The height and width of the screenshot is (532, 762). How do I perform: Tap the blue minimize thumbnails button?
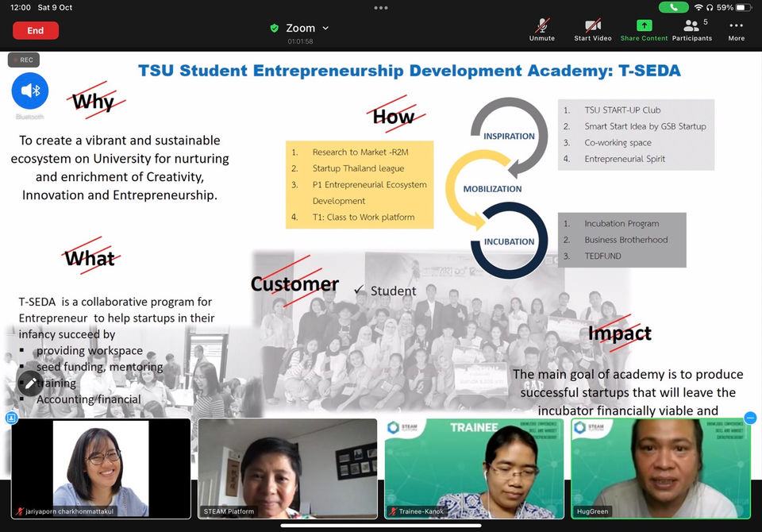(750, 418)
